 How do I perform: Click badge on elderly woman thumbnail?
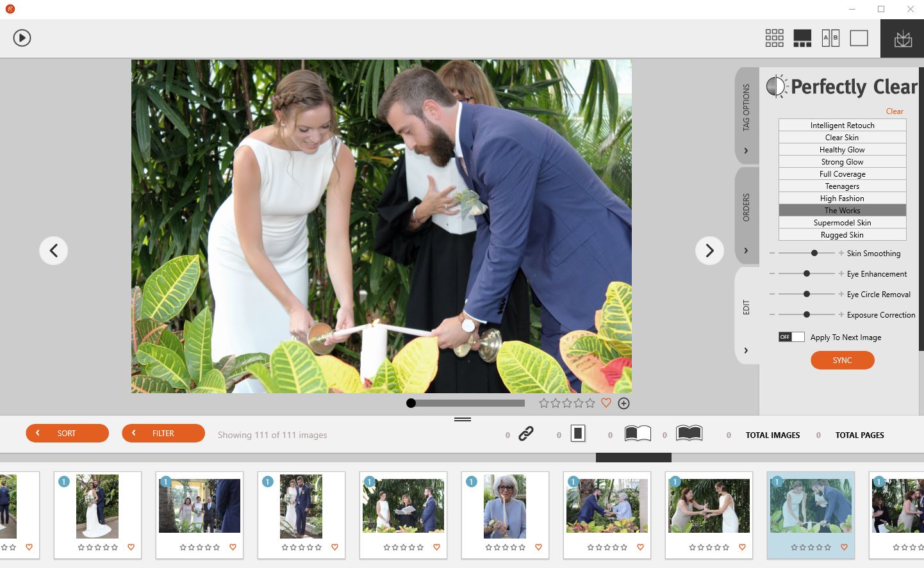tap(472, 482)
